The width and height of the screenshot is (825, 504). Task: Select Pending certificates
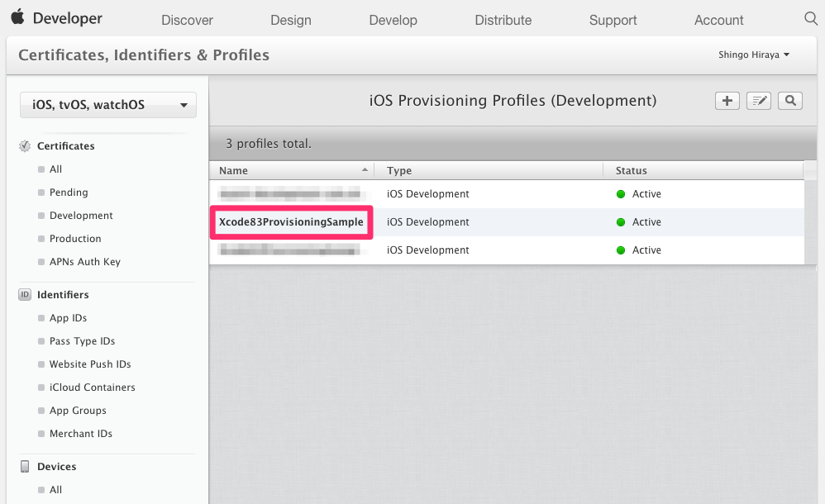pos(69,192)
